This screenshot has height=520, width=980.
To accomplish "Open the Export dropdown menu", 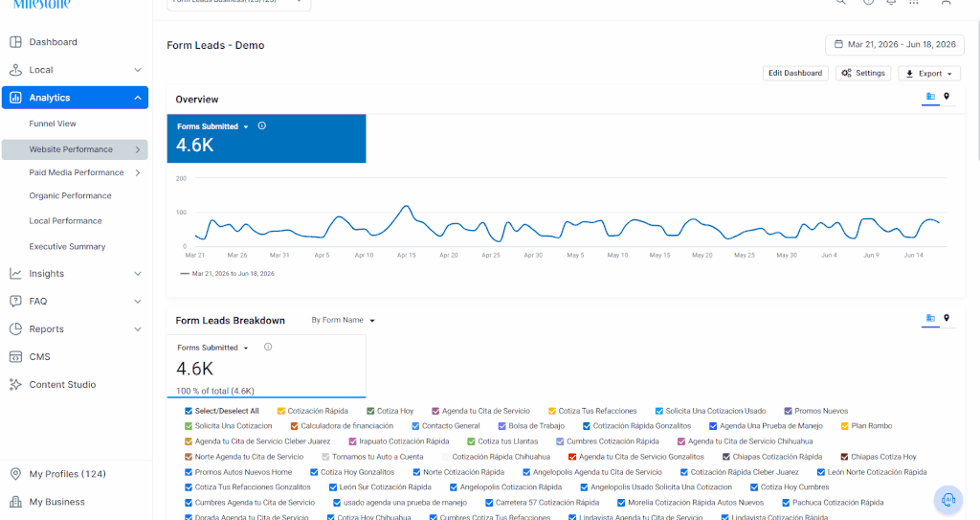I will click(949, 74).
